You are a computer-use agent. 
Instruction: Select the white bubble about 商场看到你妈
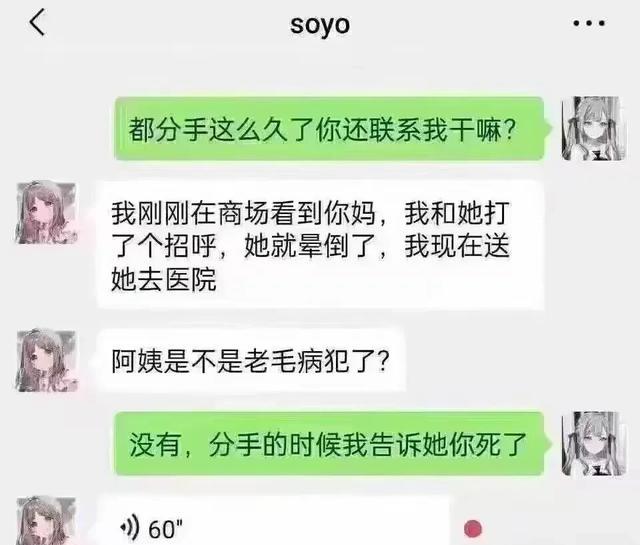point(320,245)
